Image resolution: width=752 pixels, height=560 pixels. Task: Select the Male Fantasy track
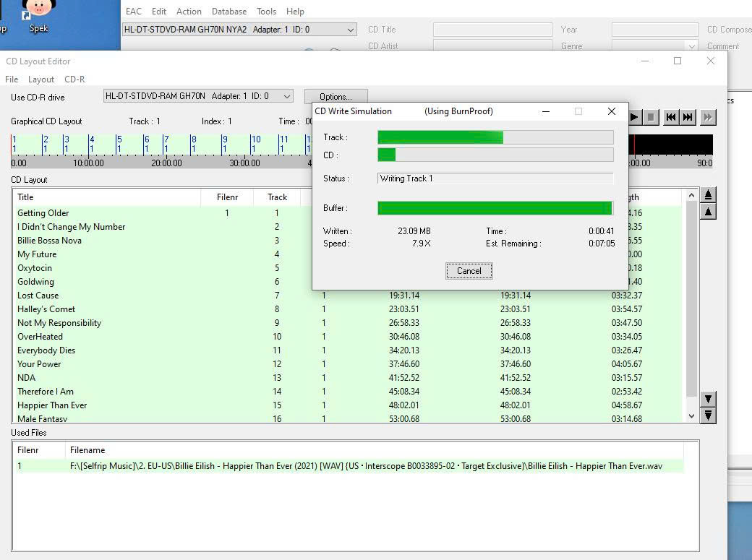coord(349,418)
